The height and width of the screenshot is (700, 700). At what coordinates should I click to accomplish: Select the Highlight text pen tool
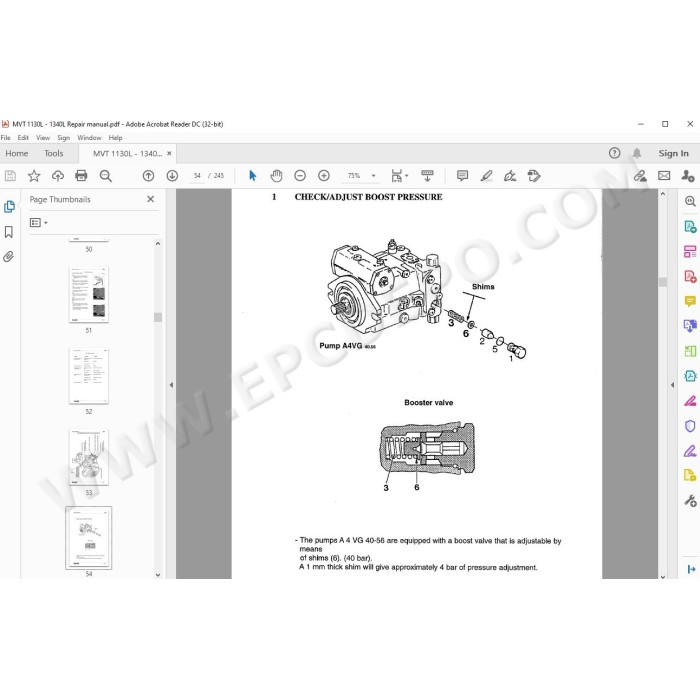pos(486,176)
